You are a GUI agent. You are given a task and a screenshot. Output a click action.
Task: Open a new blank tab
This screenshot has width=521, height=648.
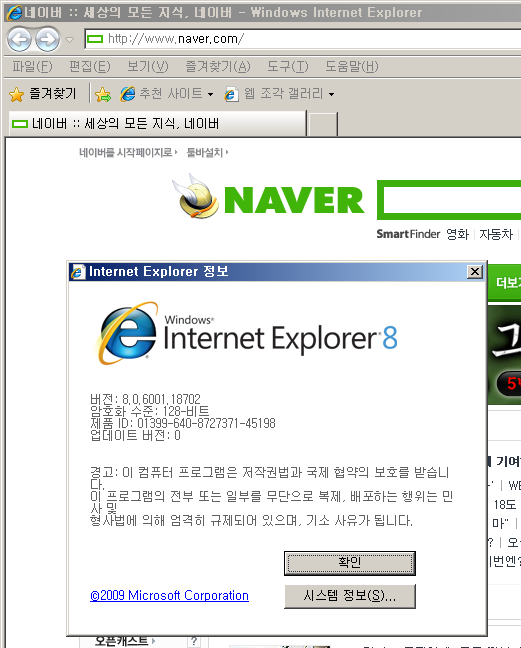(323, 124)
